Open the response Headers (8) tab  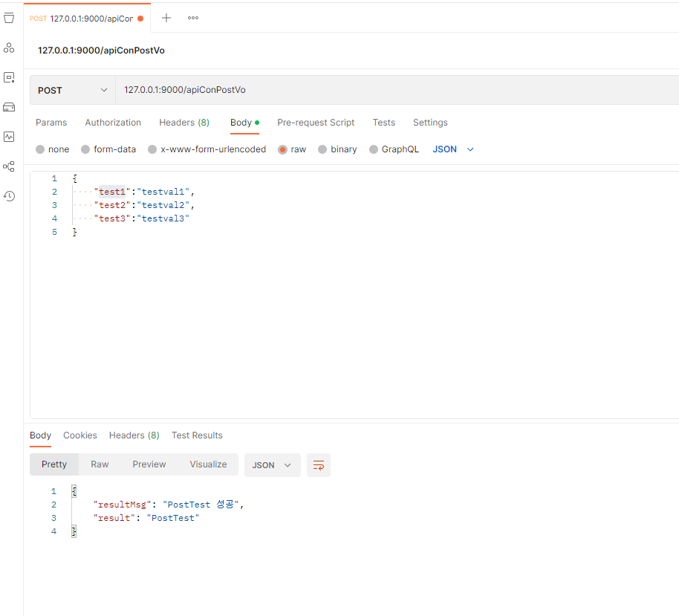coord(134,435)
